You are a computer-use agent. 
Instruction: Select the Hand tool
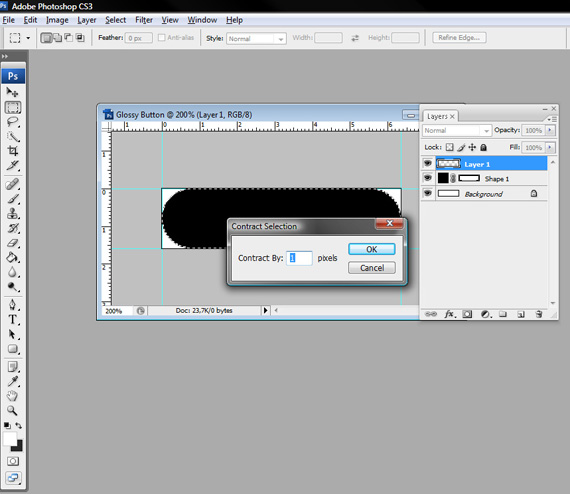coord(13,396)
